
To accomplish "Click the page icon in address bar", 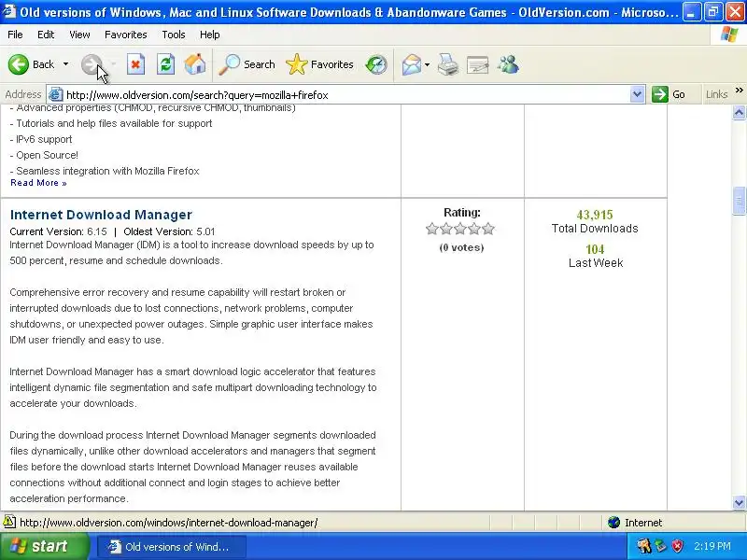I will [x=56, y=95].
